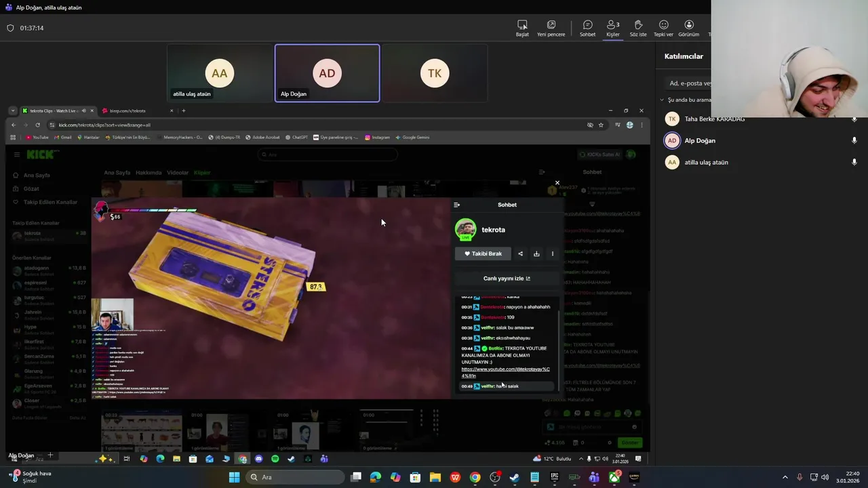Open the Gmail bookmark
Screen dimensions: 868x488
point(63,137)
